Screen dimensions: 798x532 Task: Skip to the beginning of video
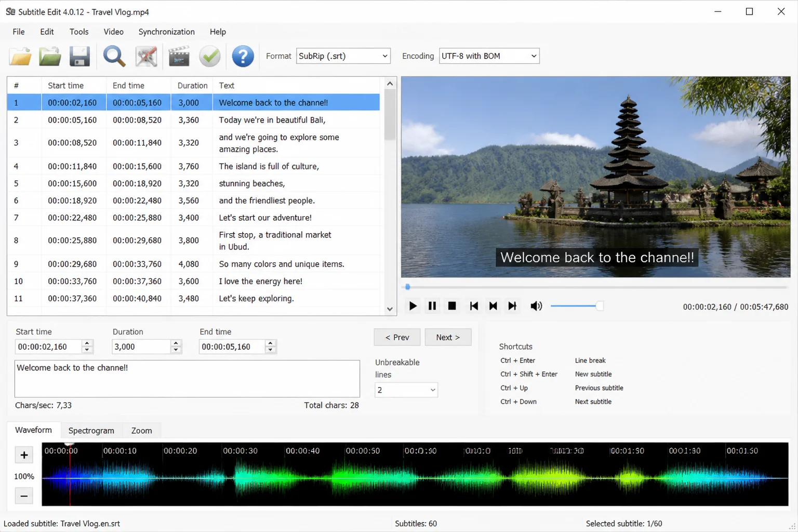pos(473,306)
